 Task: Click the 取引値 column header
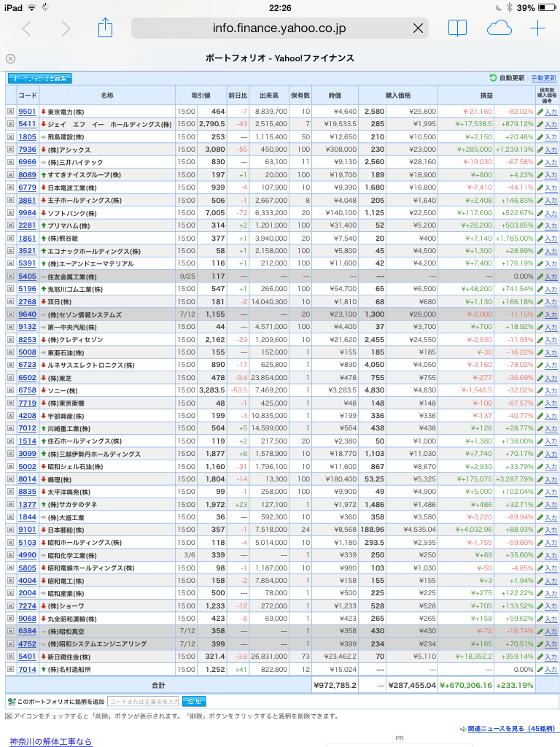click(201, 96)
